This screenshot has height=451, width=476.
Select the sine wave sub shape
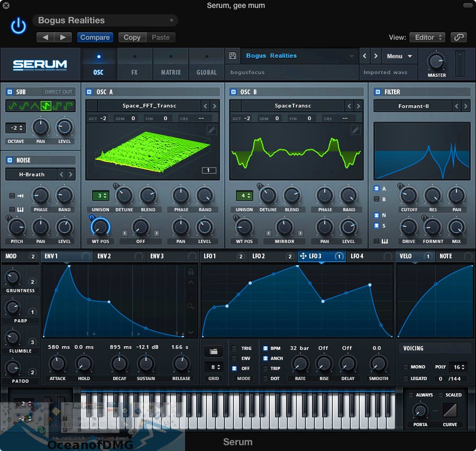point(13,106)
